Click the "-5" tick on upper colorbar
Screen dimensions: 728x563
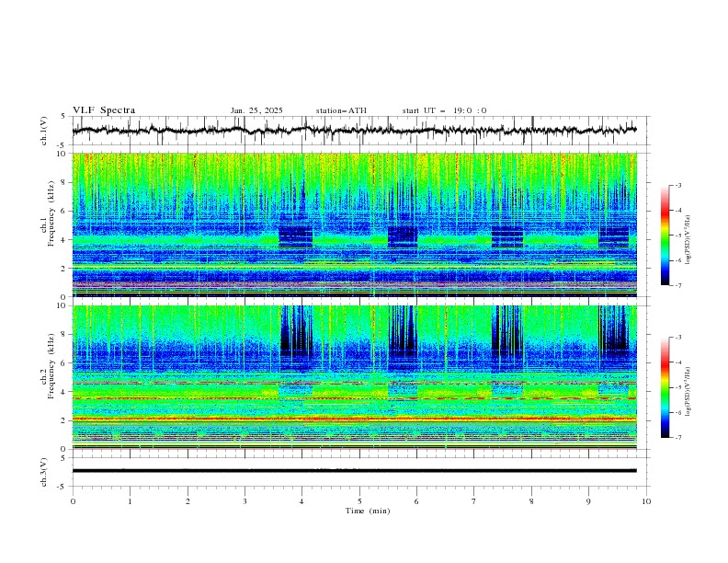point(678,236)
